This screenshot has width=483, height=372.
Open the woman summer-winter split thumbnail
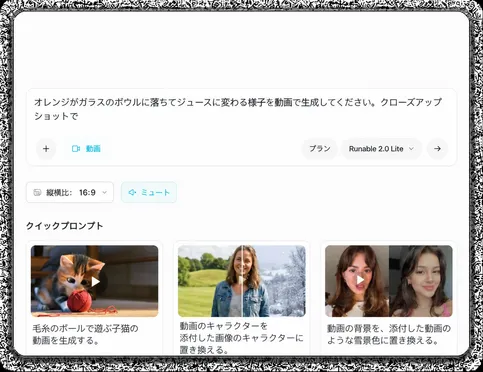[x=242, y=281]
